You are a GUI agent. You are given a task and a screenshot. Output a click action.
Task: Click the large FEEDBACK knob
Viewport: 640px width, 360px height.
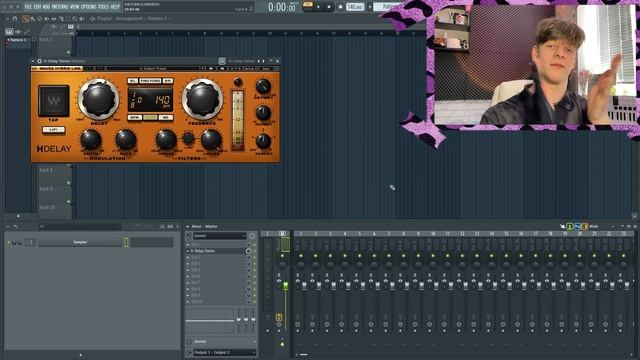pos(202,100)
